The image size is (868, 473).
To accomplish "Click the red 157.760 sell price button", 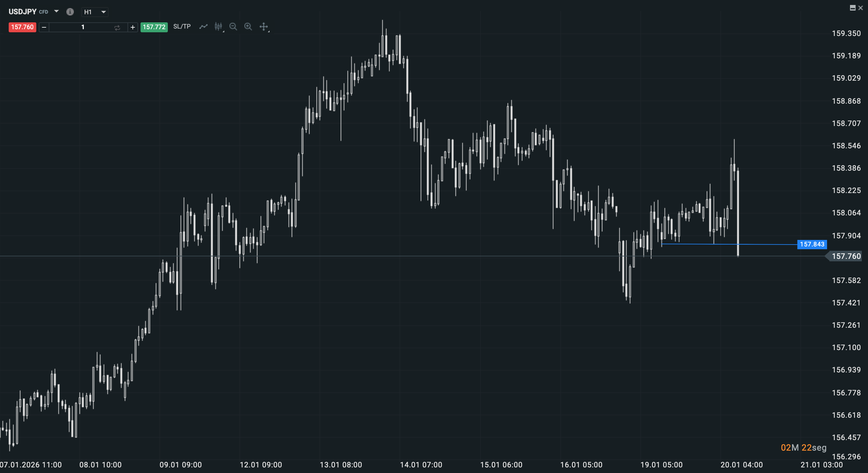I will pos(22,27).
